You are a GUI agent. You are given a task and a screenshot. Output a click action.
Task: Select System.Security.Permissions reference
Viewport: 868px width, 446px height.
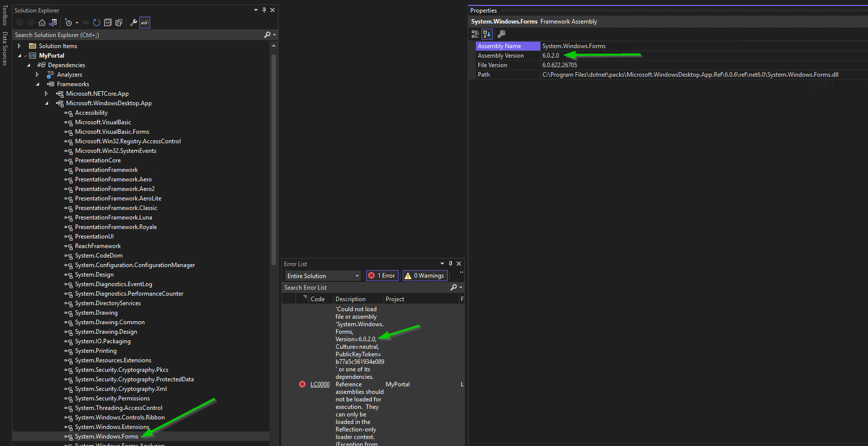[x=112, y=398]
